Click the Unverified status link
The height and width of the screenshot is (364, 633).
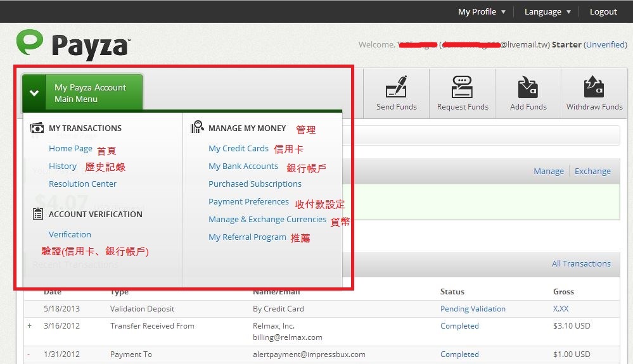[x=605, y=44]
